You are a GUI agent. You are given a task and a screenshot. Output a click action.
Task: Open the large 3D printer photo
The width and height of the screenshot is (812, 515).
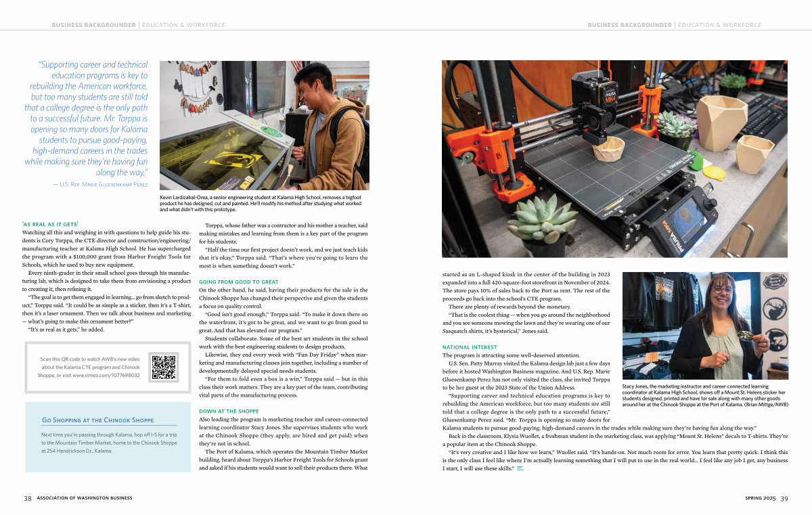(614, 159)
